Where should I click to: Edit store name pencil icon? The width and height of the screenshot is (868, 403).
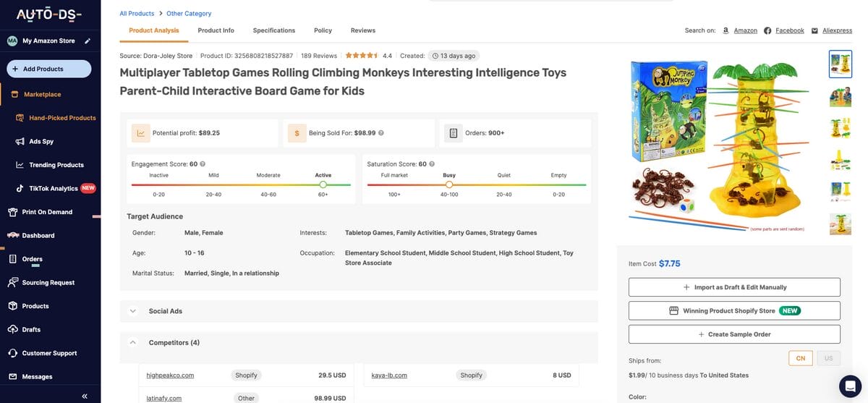tap(88, 41)
